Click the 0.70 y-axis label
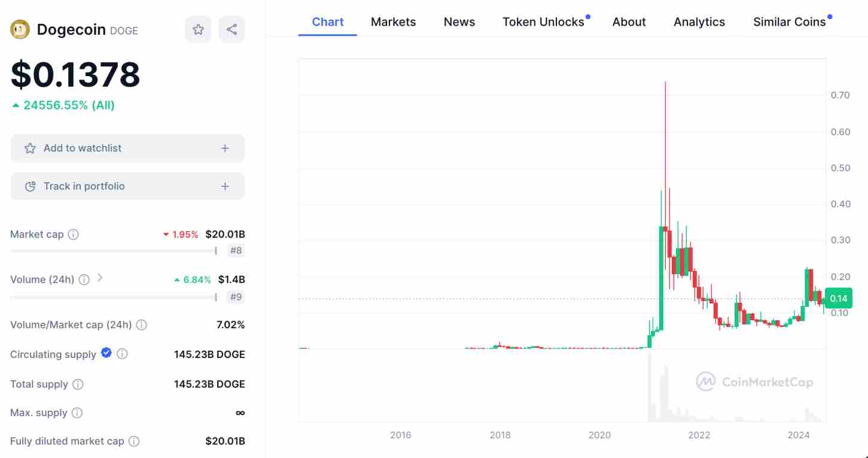Screen dimensions: 868x458 point(840,95)
